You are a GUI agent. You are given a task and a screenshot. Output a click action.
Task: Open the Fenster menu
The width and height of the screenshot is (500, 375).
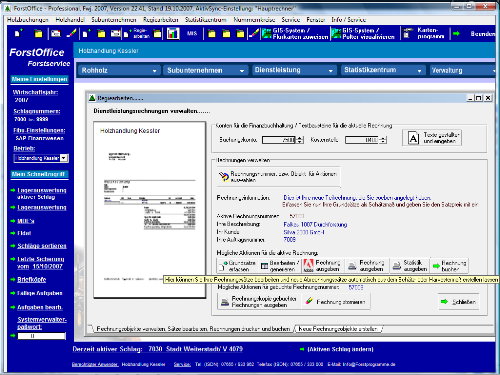pyautogui.click(x=315, y=20)
